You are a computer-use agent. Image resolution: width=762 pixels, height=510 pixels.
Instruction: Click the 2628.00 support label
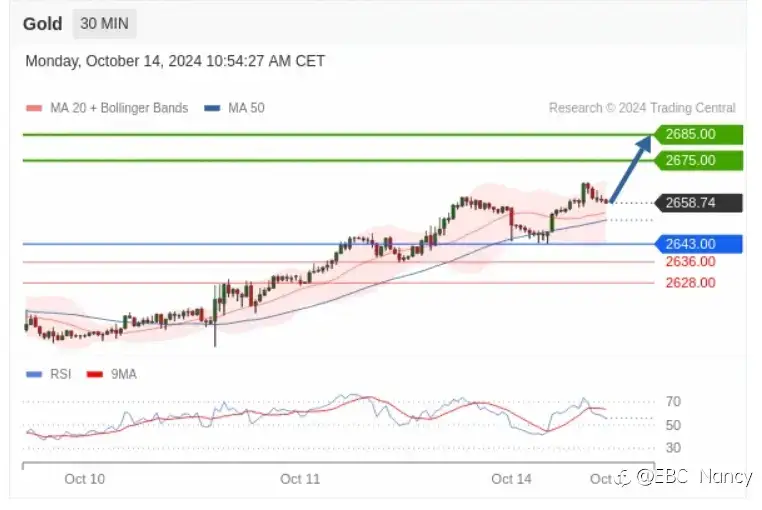click(x=691, y=283)
